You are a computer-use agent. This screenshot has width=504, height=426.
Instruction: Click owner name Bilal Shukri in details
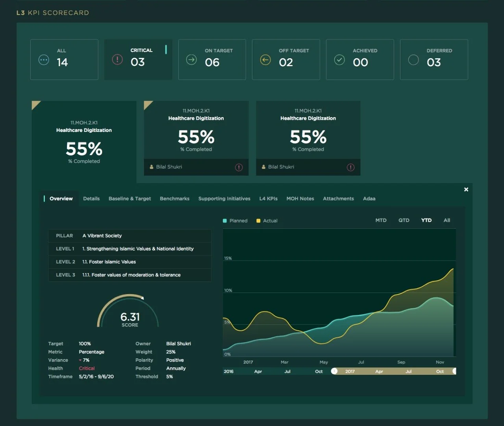point(178,344)
